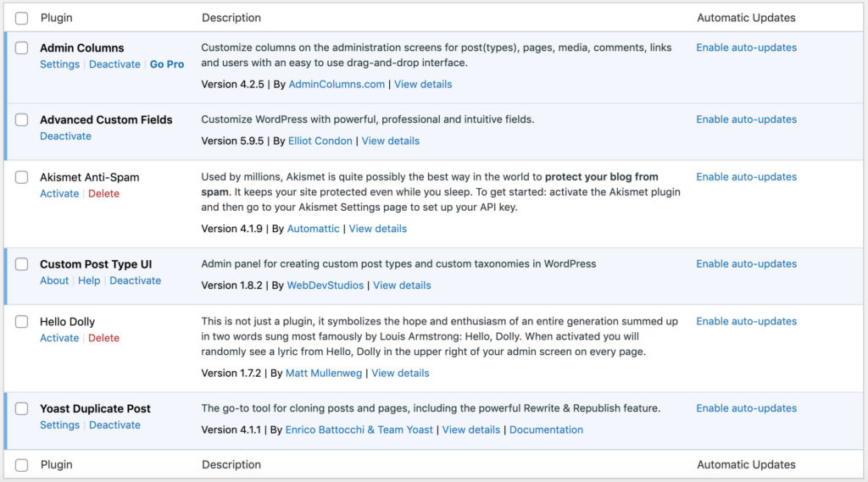Viewport: 868px width, 482px height.
Task: Open the Automattic author link
Action: coord(314,229)
